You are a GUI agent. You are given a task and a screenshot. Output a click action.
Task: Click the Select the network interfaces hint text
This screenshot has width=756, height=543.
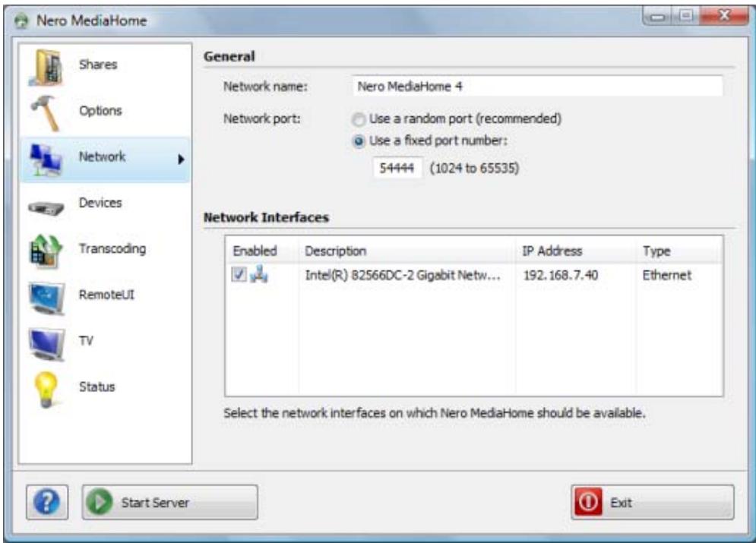pos(435,413)
